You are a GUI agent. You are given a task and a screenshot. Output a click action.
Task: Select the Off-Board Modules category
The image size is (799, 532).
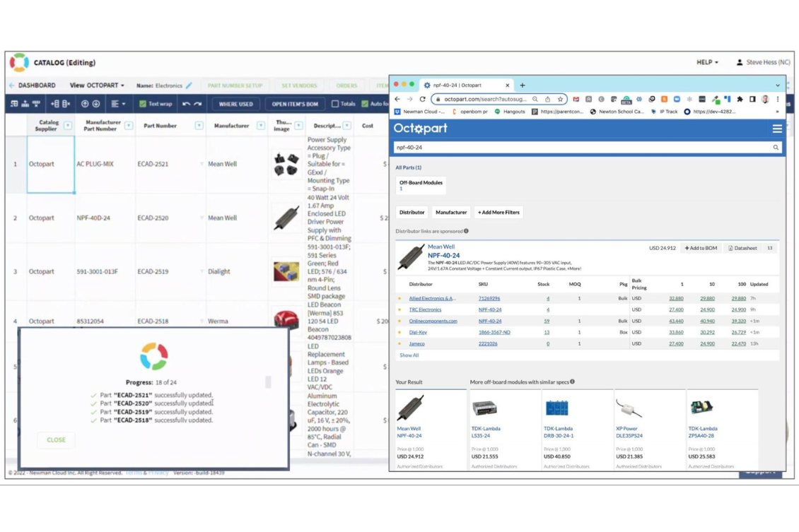(421, 185)
